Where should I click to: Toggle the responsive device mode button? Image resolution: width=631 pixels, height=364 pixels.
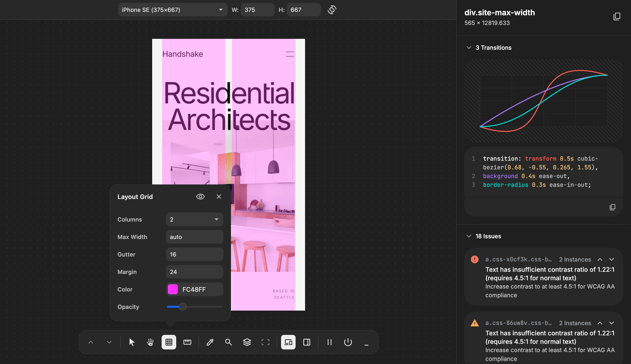[288, 342]
